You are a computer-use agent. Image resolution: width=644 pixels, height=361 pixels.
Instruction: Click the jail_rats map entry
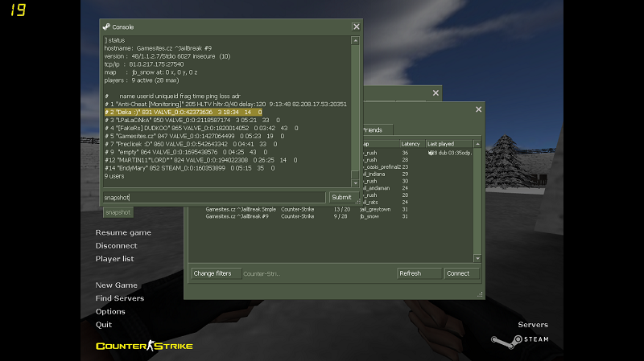point(370,203)
